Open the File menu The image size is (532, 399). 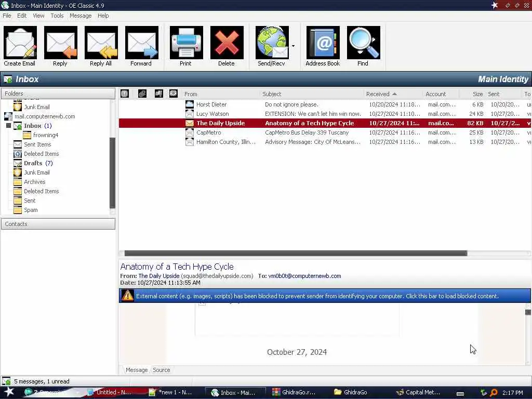7,16
